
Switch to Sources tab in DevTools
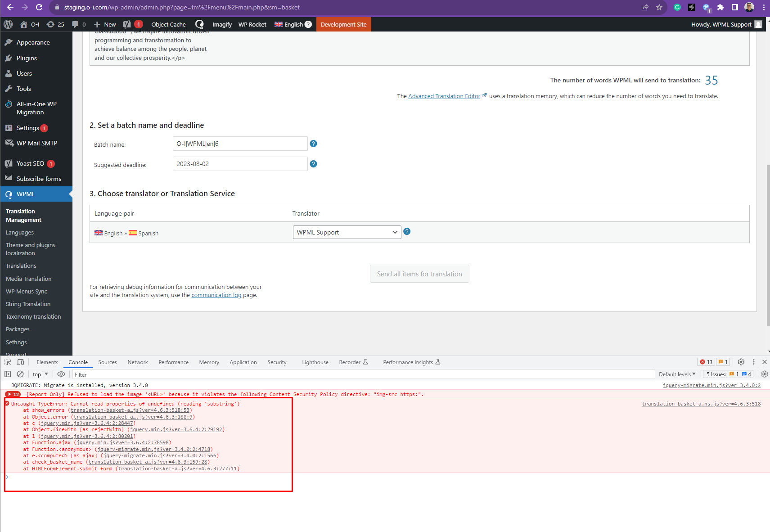pos(108,362)
